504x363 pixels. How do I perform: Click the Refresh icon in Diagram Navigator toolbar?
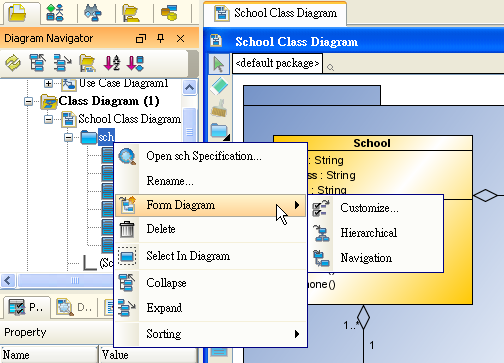(13, 63)
